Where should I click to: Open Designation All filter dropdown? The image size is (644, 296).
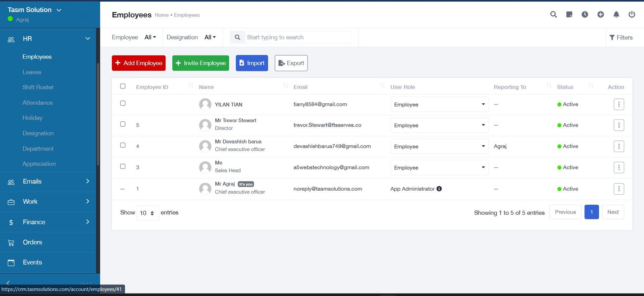click(210, 37)
